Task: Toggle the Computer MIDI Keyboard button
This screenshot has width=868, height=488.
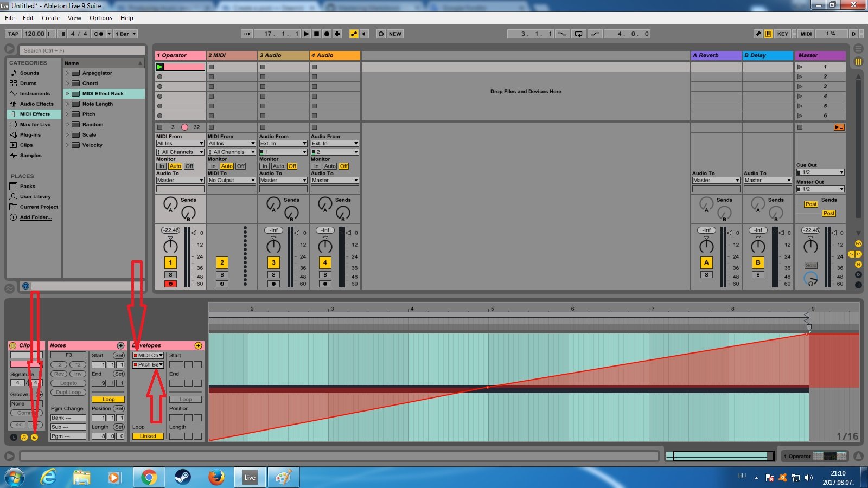Action: tap(768, 34)
